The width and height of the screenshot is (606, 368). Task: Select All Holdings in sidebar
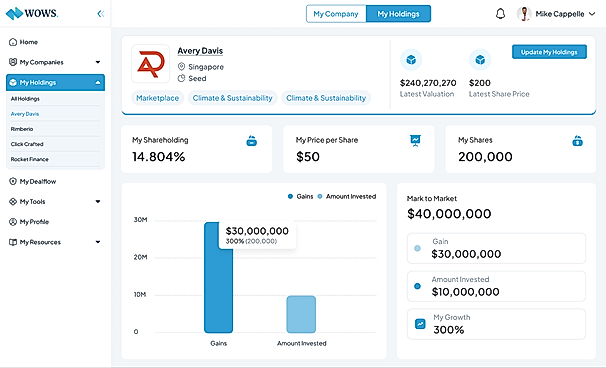(25, 99)
